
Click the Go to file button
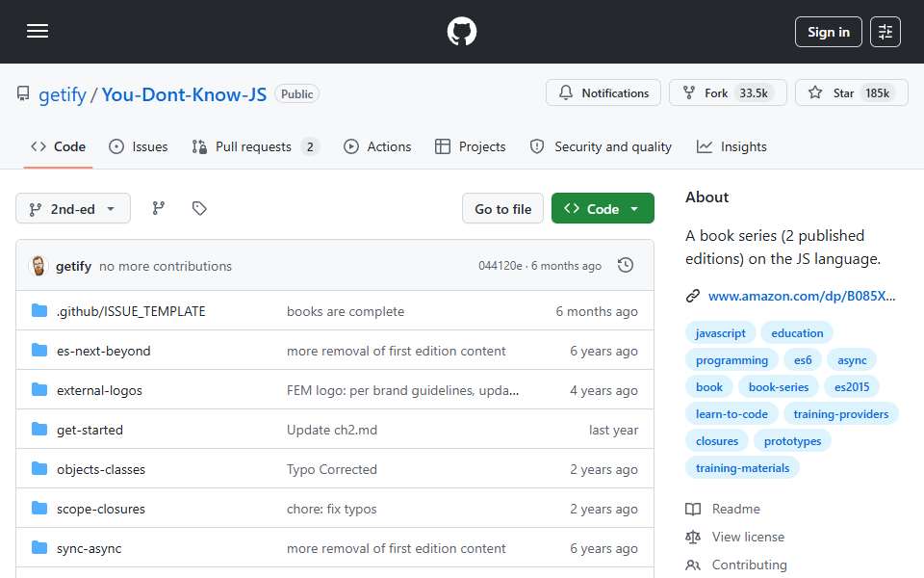tap(502, 209)
